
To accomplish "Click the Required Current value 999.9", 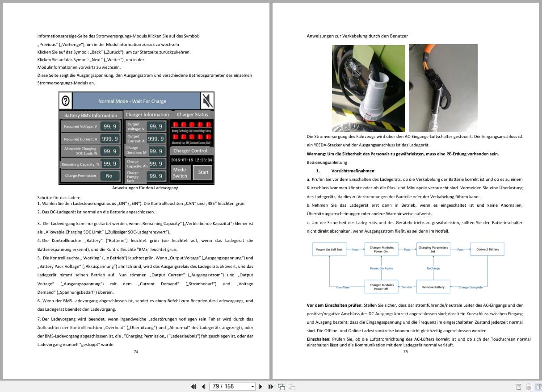I will coord(110,139).
